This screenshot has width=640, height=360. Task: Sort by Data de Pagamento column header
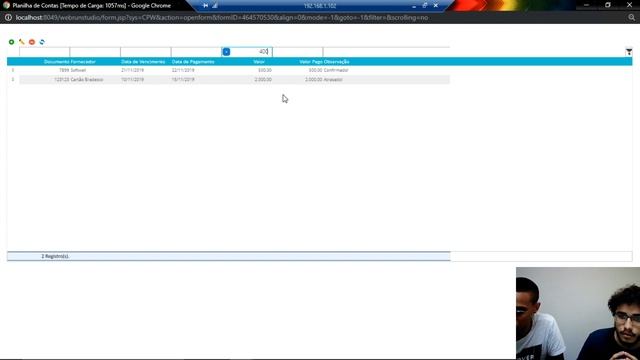point(193,62)
